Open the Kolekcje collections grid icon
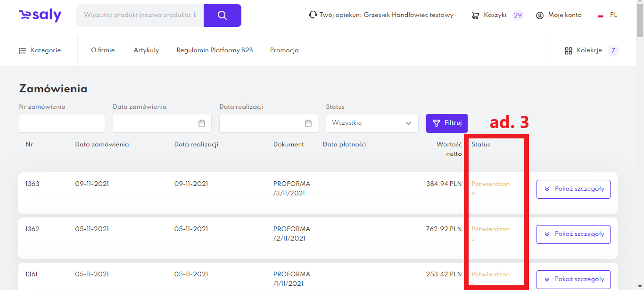The width and height of the screenshot is (644, 290). (x=568, y=51)
